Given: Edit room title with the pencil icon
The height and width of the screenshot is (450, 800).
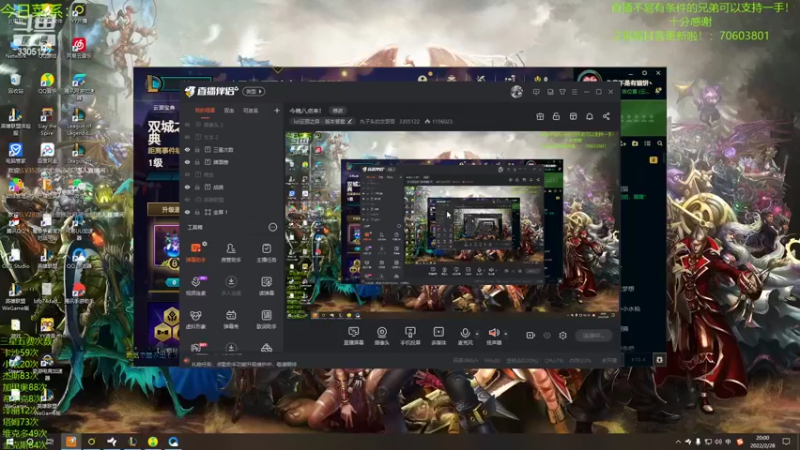Looking at the screenshot, I should [x=350, y=121].
